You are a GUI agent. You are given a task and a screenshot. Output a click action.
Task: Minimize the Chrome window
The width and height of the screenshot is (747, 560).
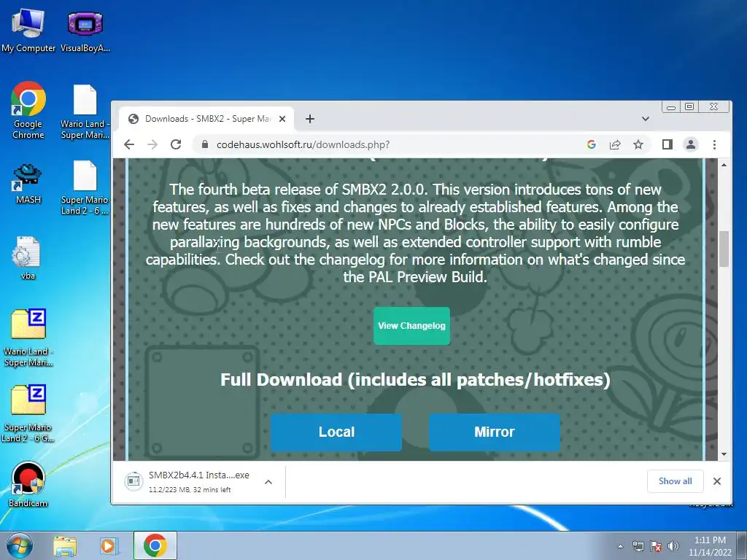[671, 106]
